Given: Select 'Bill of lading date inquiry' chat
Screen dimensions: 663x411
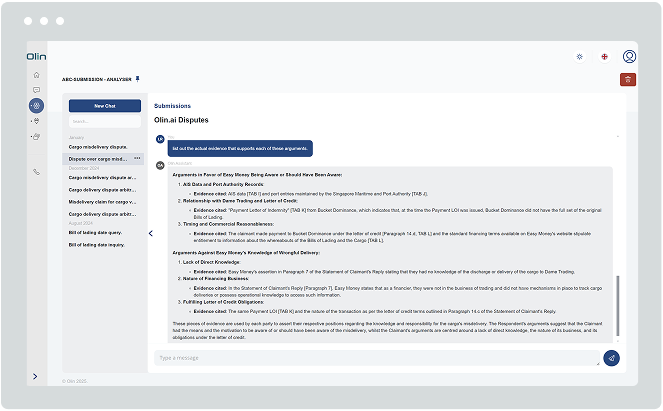Looking at the screenshot, I should [97, 245].
